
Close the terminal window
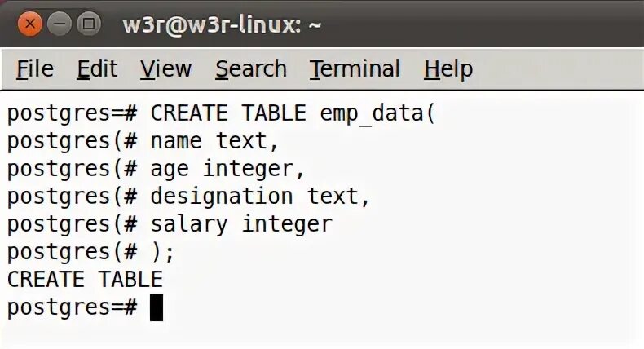[x=29, y=24]
